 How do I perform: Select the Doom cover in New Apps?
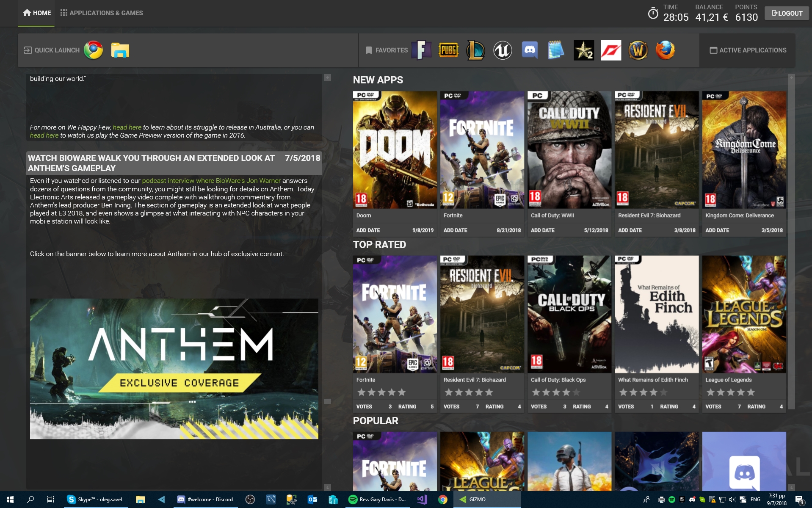395,149
